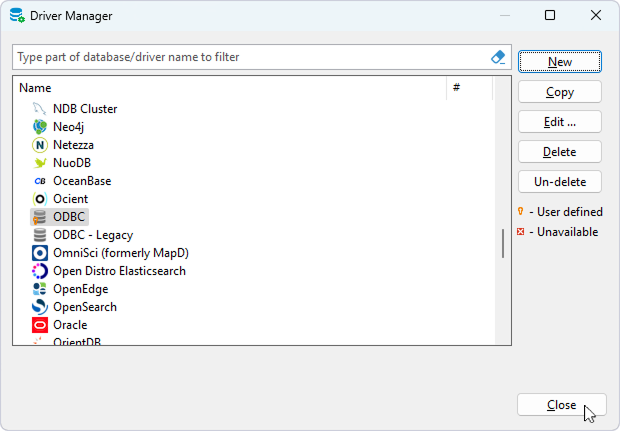
Task: Clear filter using the eraser icon
Action: click(x=500, y=57)
